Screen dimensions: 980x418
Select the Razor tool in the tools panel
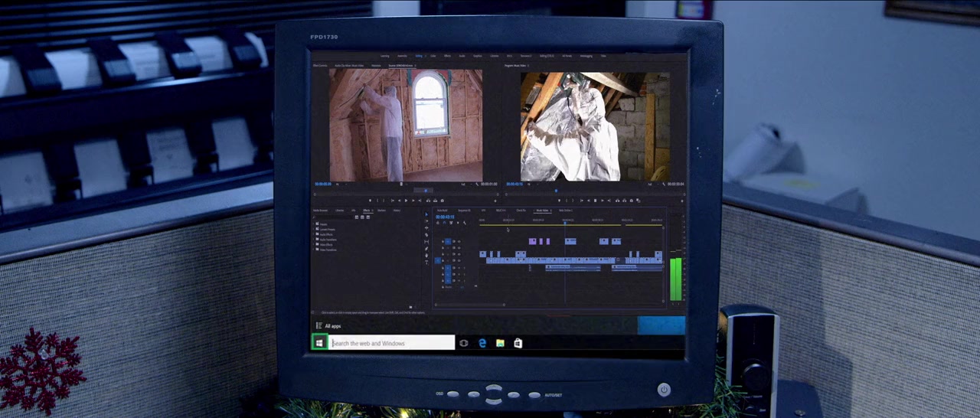(426, 235)
